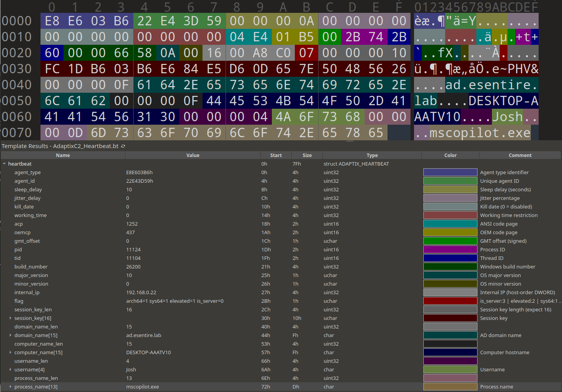The height and width of the screenshot is (392, 562).
Task: Select the template title 'Template Results - AdaptixC2_Heartbeat.bt'
Action: 60,146
